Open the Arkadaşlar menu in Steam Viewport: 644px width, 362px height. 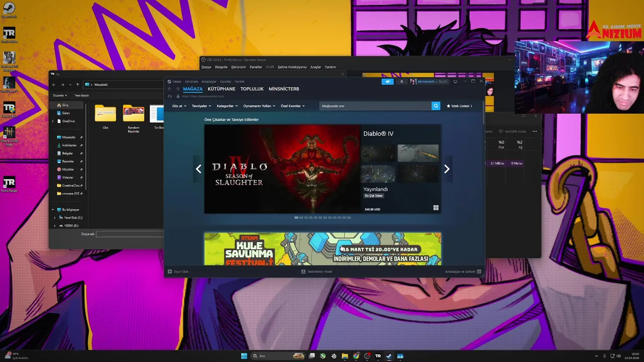pyautogui.click(x=209, y=81)
